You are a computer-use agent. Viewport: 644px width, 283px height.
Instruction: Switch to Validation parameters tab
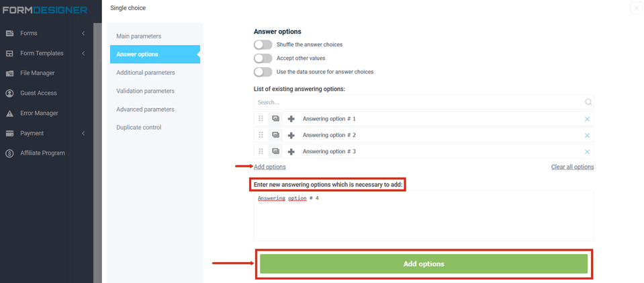(145, 91)
